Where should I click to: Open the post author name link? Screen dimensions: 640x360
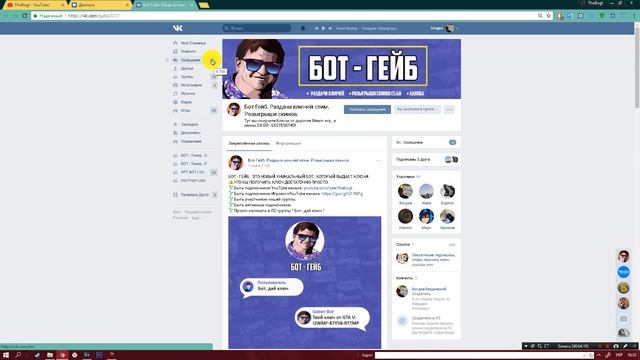(x=298, y=160)
